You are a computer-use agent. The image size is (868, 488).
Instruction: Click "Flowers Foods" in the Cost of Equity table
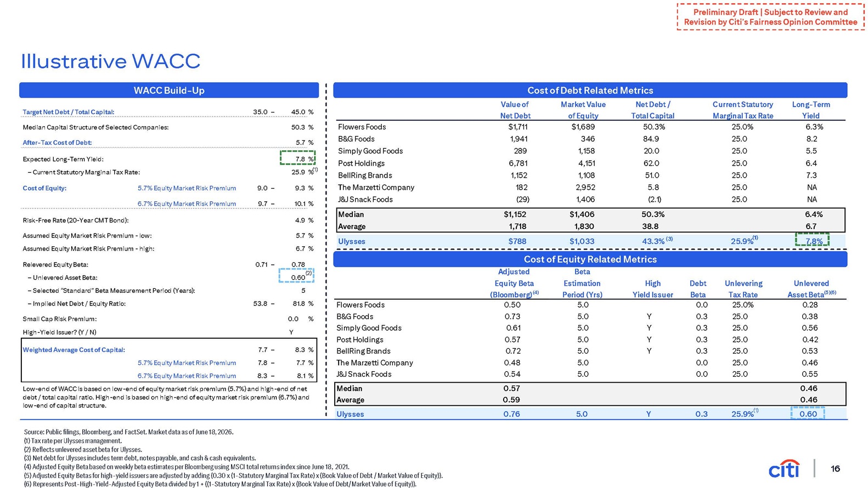coord(360,305)
